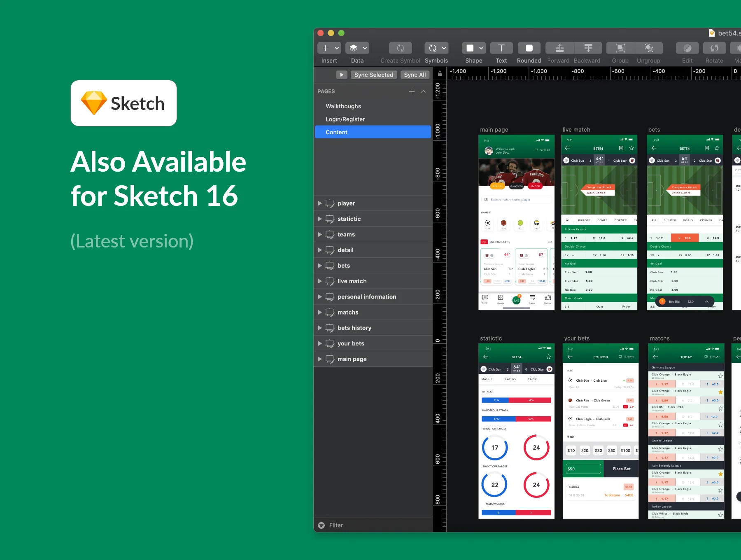Click the Sync All button
741x560 pixels.
415,75
